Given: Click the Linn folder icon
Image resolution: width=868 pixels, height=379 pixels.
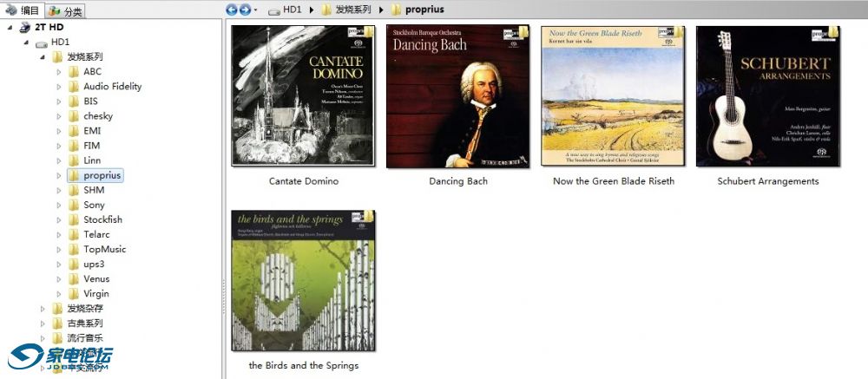Looking at the screenshot, I should pos(74,160).
